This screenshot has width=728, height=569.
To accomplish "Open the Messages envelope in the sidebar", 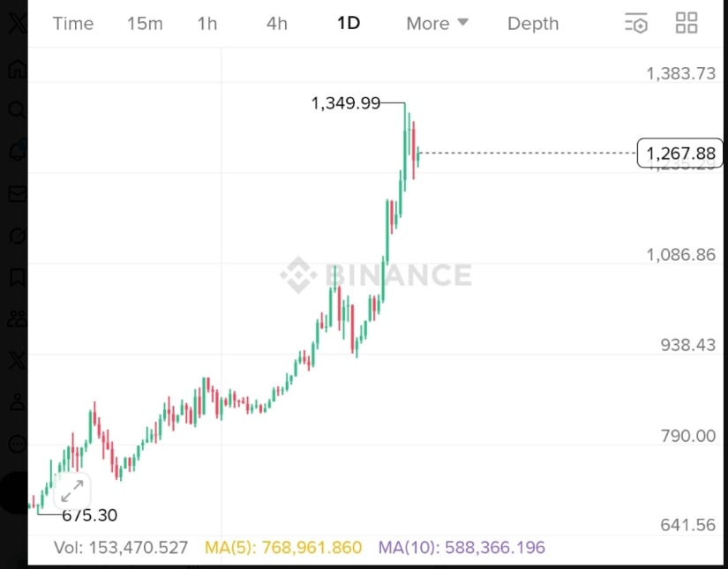I will 17,194.
